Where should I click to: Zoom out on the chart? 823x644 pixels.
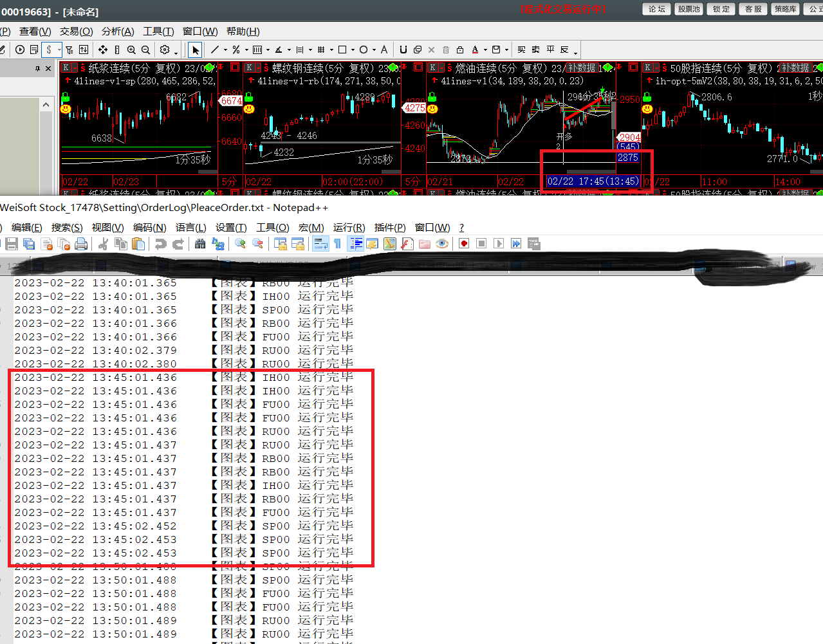[x=145, y=50]
